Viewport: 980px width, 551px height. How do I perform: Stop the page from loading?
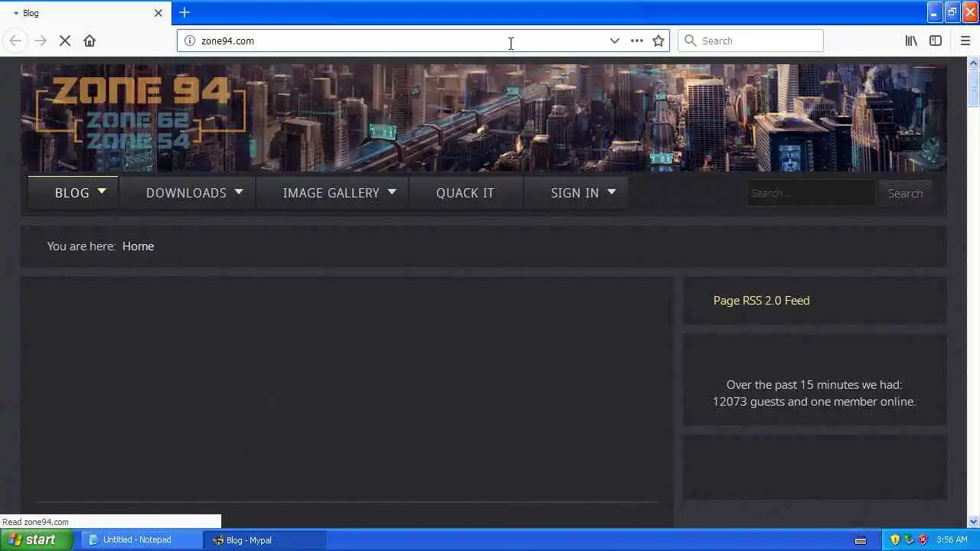(65, 41)
